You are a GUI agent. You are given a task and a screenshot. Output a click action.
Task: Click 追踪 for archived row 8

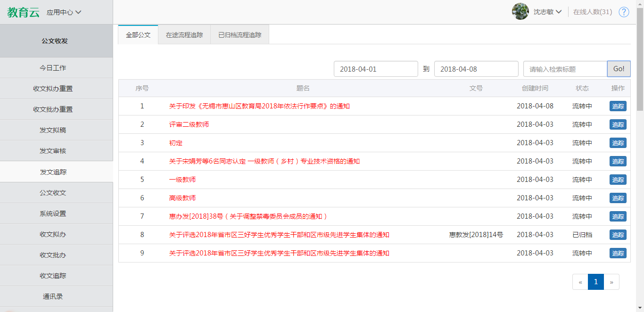click(x=618, y=235)
